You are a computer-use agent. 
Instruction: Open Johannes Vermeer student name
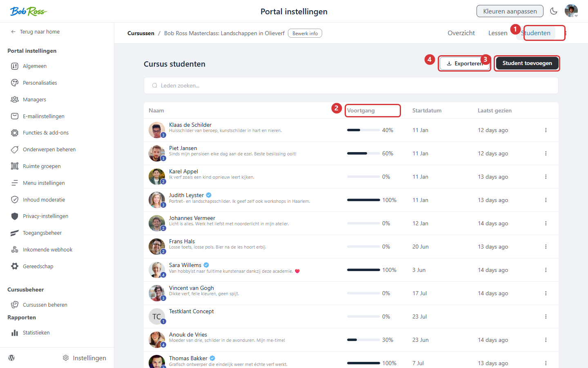click(192, 218)
